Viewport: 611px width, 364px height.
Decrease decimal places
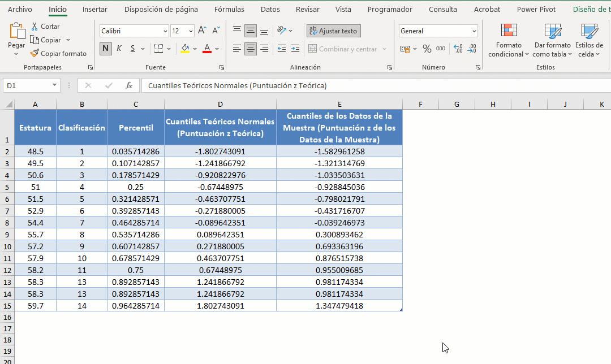(x=472, y=49)
